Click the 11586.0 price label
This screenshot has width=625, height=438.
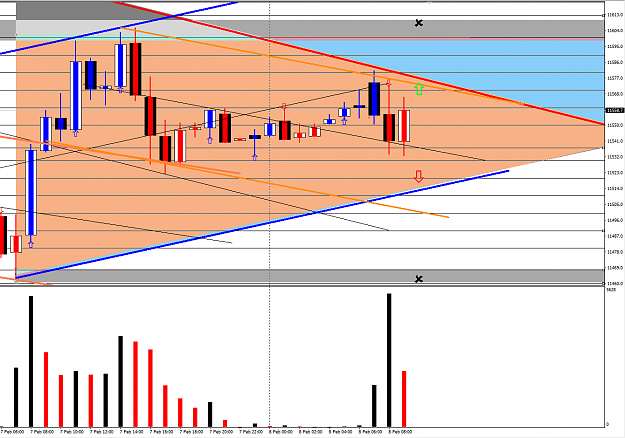(615, 62)
